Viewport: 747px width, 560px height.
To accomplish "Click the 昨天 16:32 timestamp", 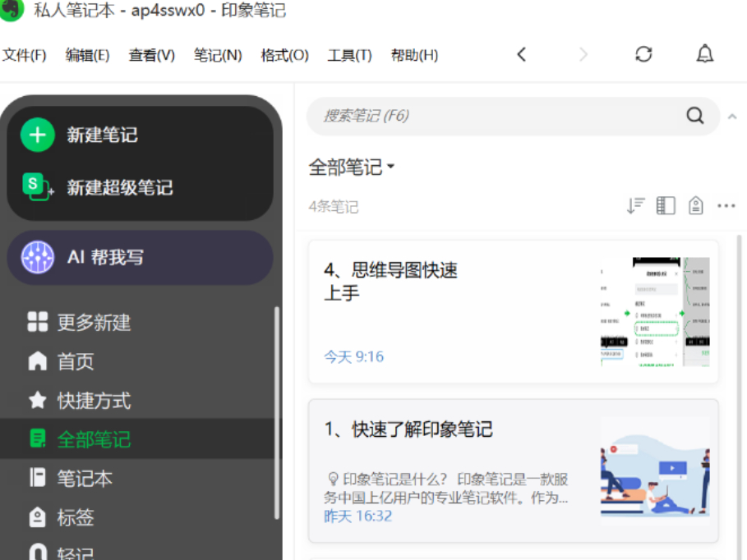I will tap(358, 516).
